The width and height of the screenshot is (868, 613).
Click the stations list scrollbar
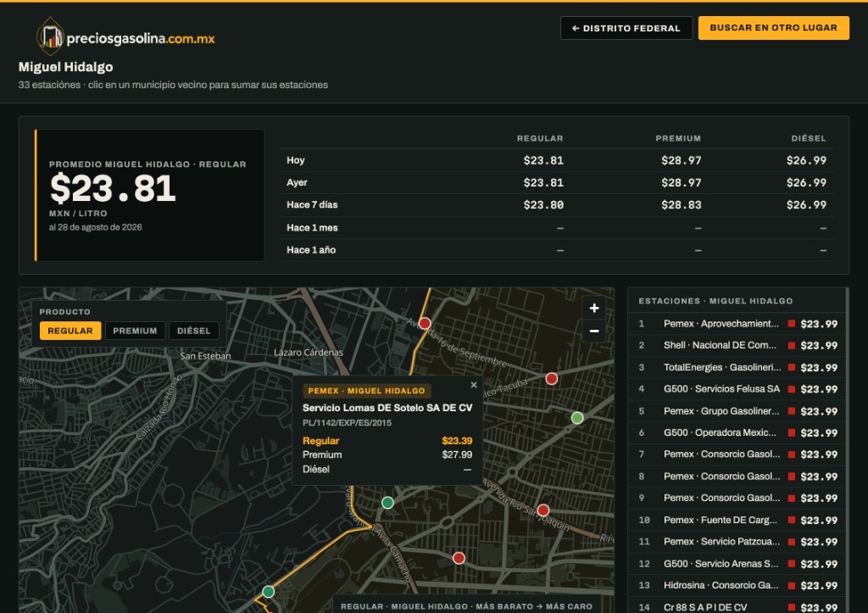[847, 449]
